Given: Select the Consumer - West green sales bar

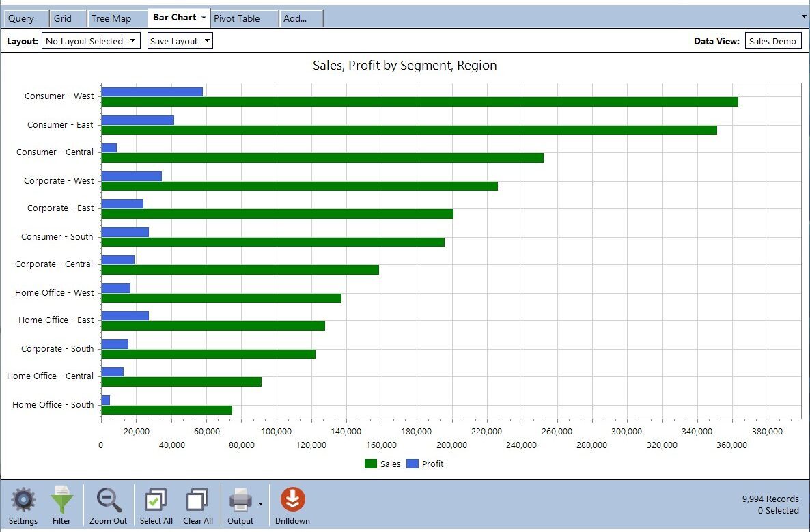Looking at the screenshot, I should click(419, 102).
